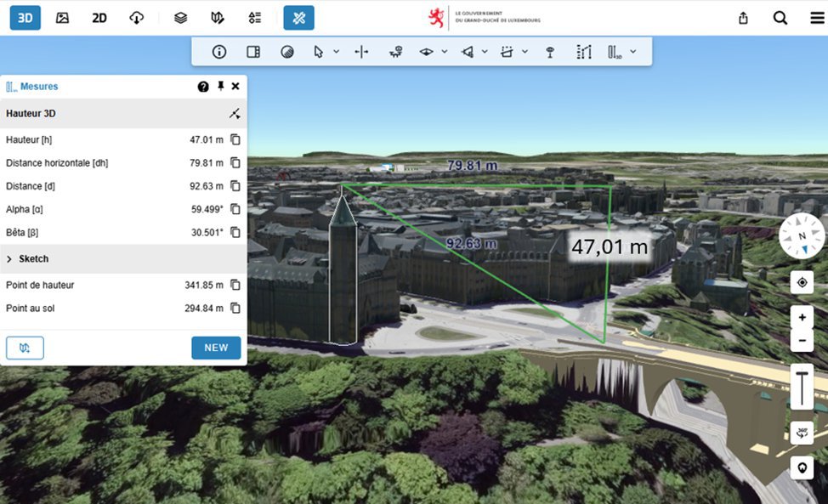
Task: Open the hamburger menu top right
Action: coord(816,17)
